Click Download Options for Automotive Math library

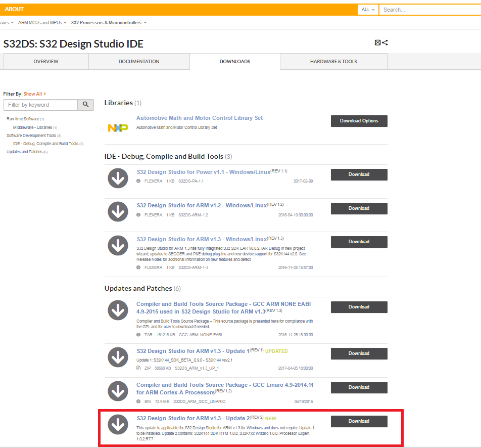[x=359, y=121]
